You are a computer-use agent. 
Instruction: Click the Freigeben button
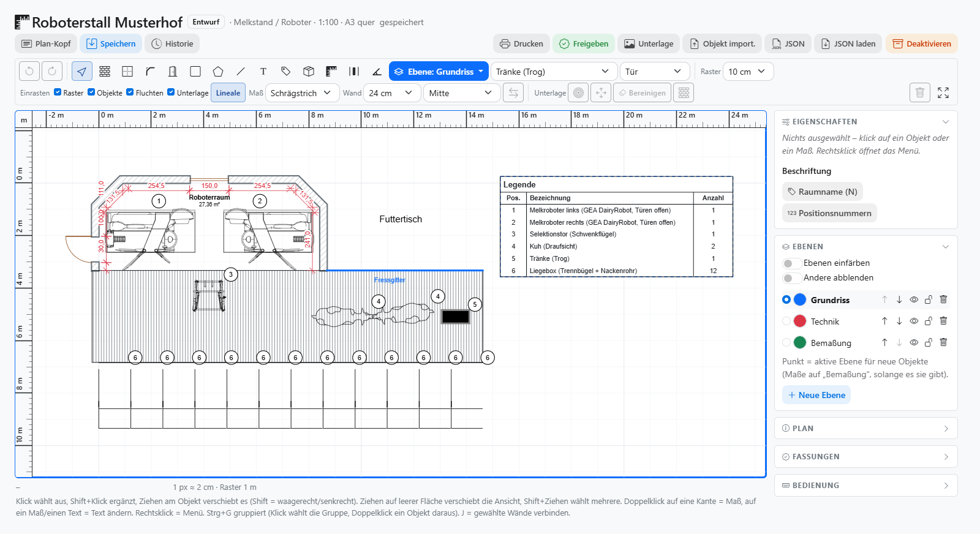pos(584,44)
